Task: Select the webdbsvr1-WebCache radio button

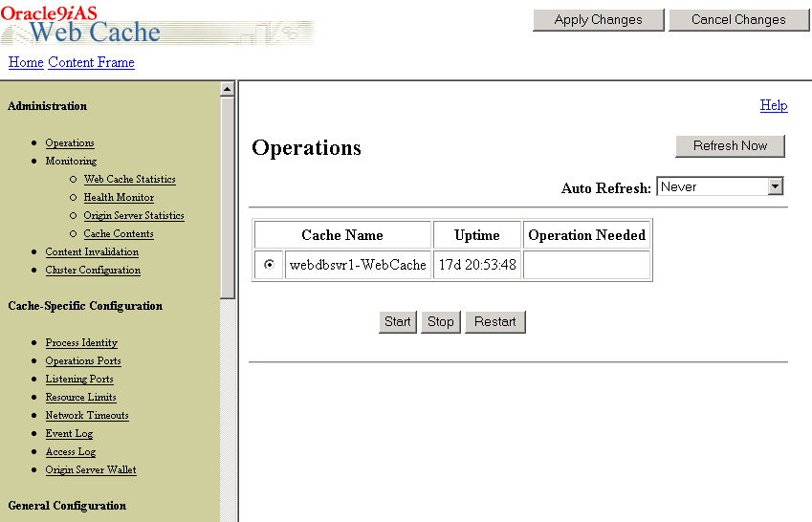Action: pyautogui.click(x=269, y=265)
